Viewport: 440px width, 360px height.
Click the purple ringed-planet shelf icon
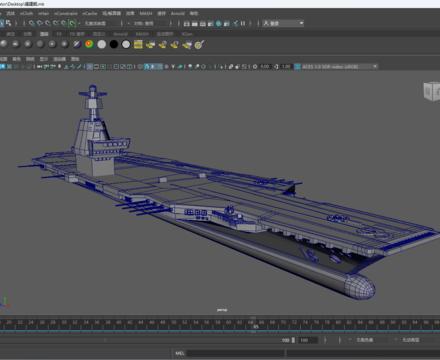(x=77, y=44)
